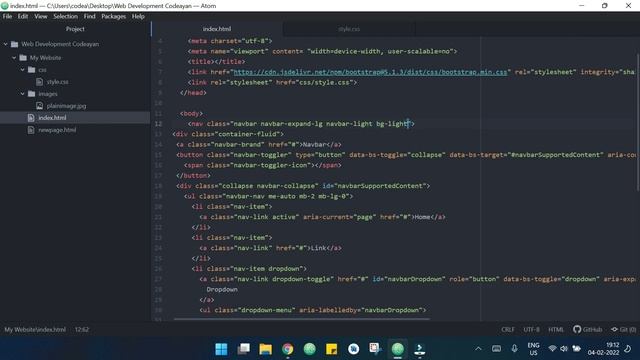Open the Snipping Tool taskbar icon
640x360 pixels.
click(x=375, y=348)
